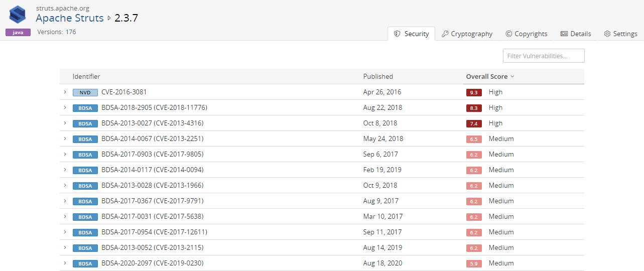The height and width of the screenshot is (271, 644).
Task: Click identifier BDSA-2014-0067 (CVE-2013-2251)
Action: coord(153,139)
